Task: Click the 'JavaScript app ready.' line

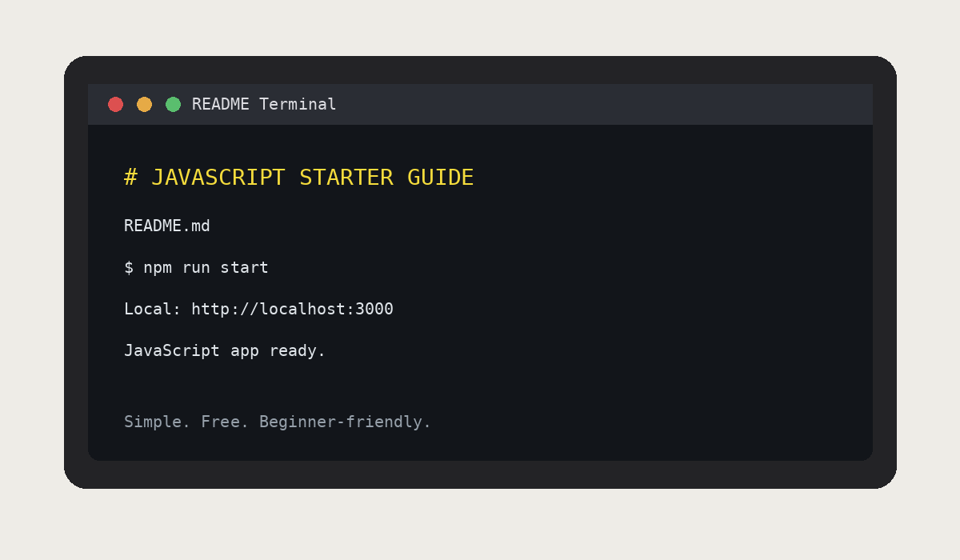Action: [x=225, y=350]
